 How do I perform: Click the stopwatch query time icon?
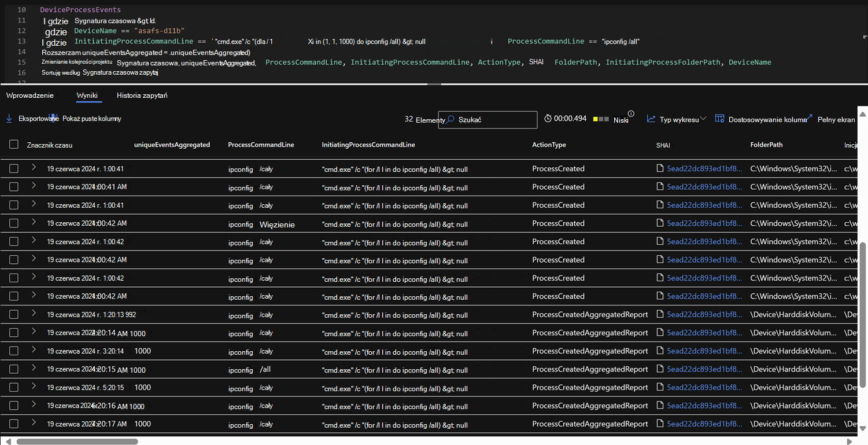(548, 119)
